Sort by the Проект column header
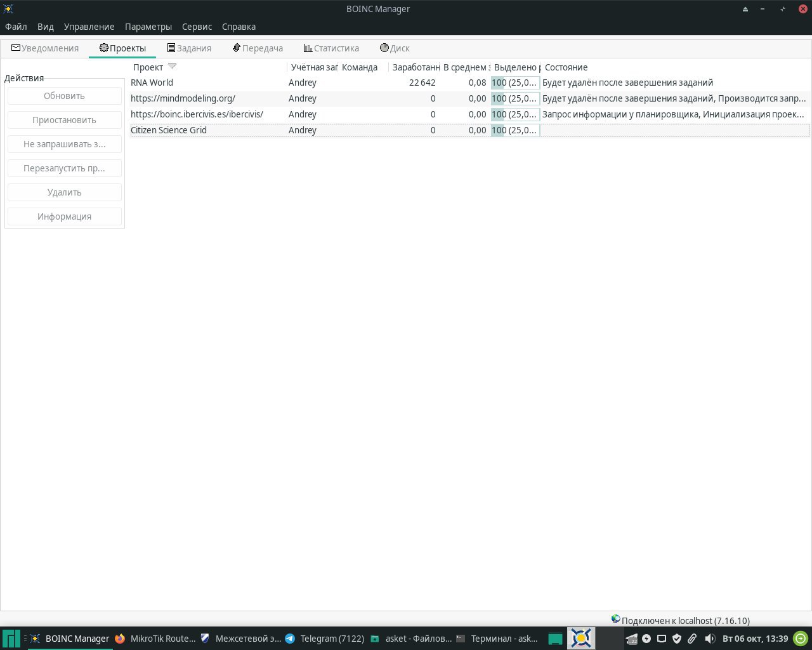The image size is (812, 650). tap(209, 67)
